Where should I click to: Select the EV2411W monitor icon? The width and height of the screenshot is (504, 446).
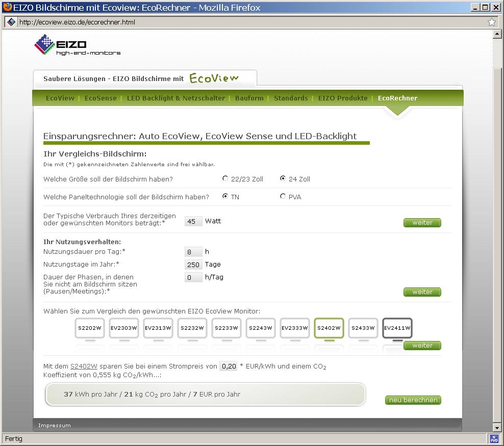click(397, 328)
